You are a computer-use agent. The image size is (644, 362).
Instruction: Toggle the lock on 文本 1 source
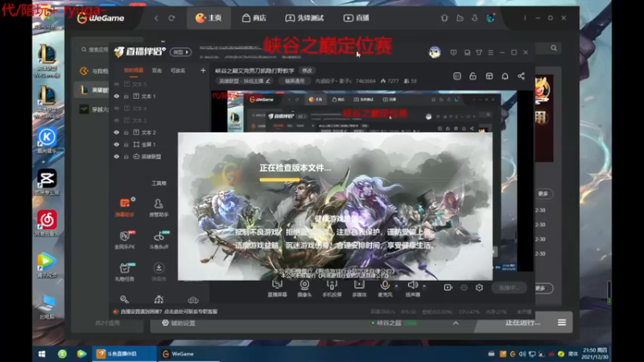tap(126, 96)
